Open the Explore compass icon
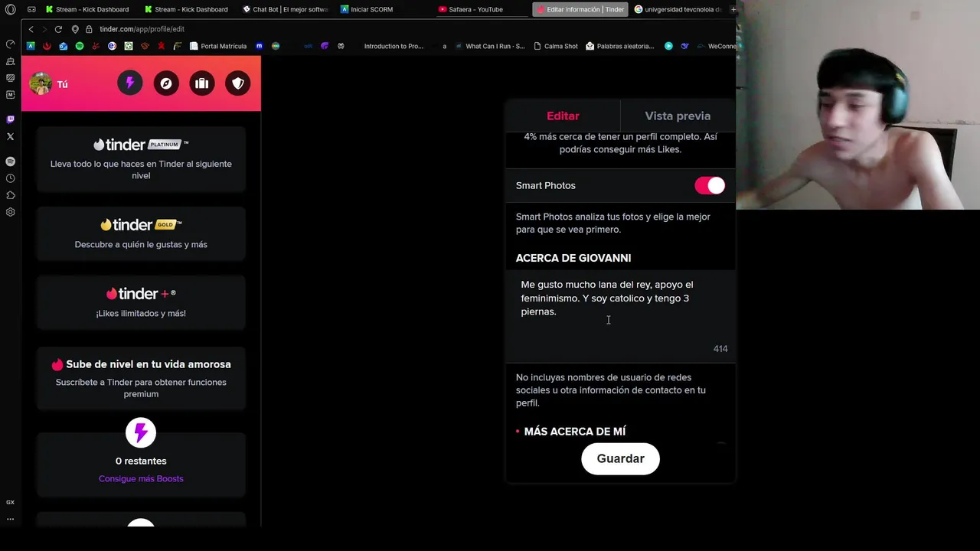980x551 pixels. coord(166,83)
